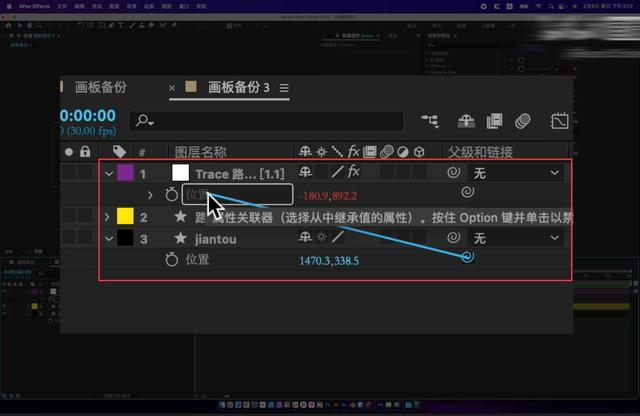This screenshot has height=416, width=640.
Task: Click property pick whip of Trace position
Action: click(467, 191)
